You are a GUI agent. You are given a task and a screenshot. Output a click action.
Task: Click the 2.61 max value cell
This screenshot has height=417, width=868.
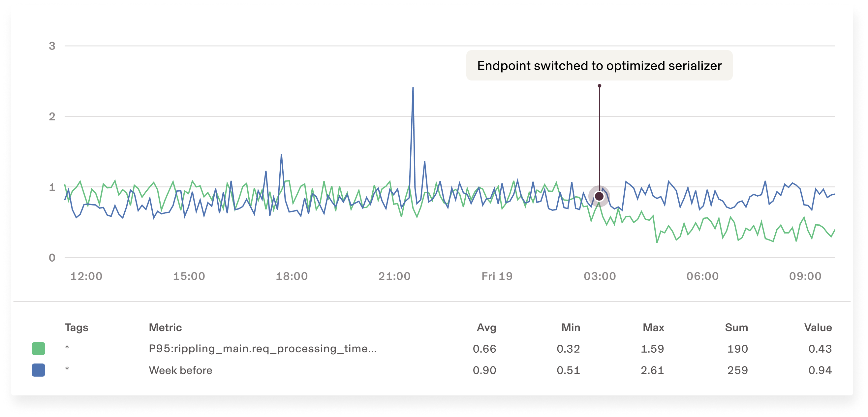[652, 370]
